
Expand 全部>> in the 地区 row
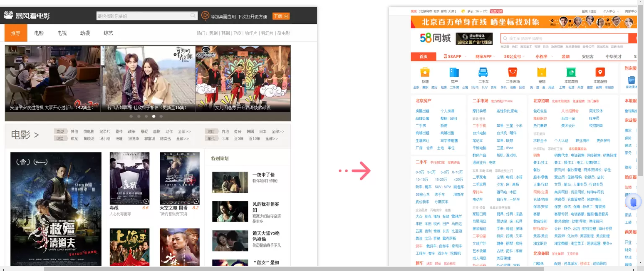tap(278, 131)
